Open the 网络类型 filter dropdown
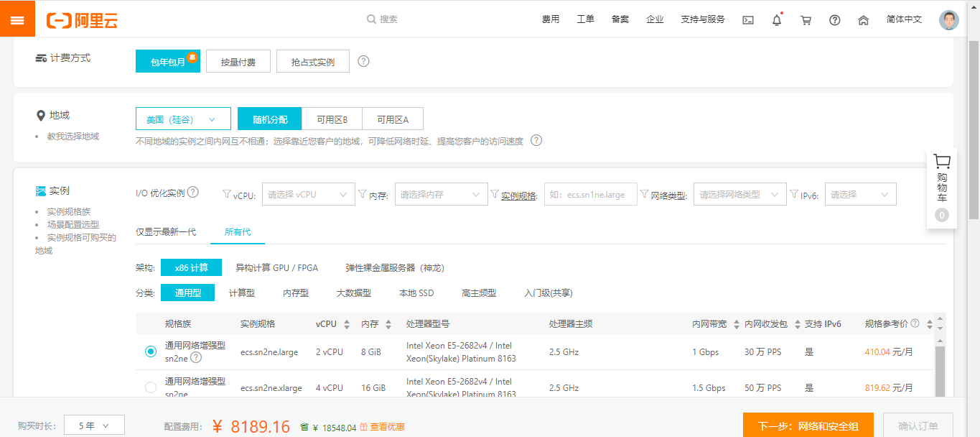 pos(740,194)
